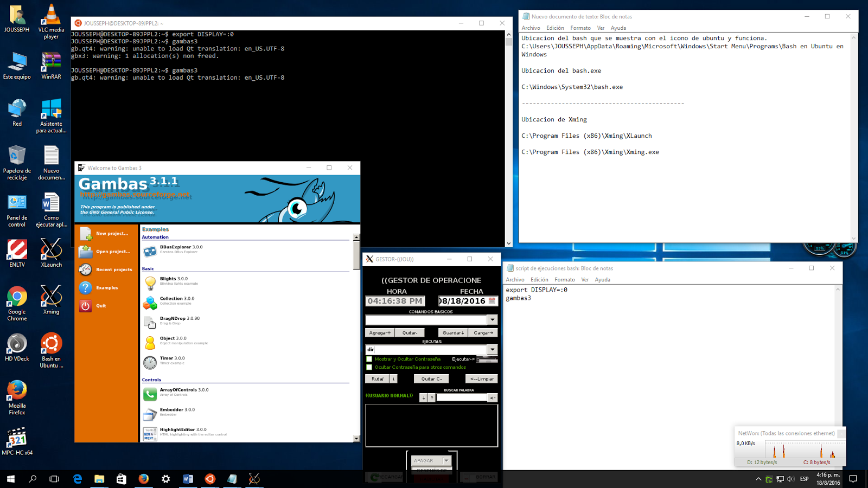Open APAGAR dropdown in GESTOR
Screen dimensions: 868x488
[x=446, y=460]
